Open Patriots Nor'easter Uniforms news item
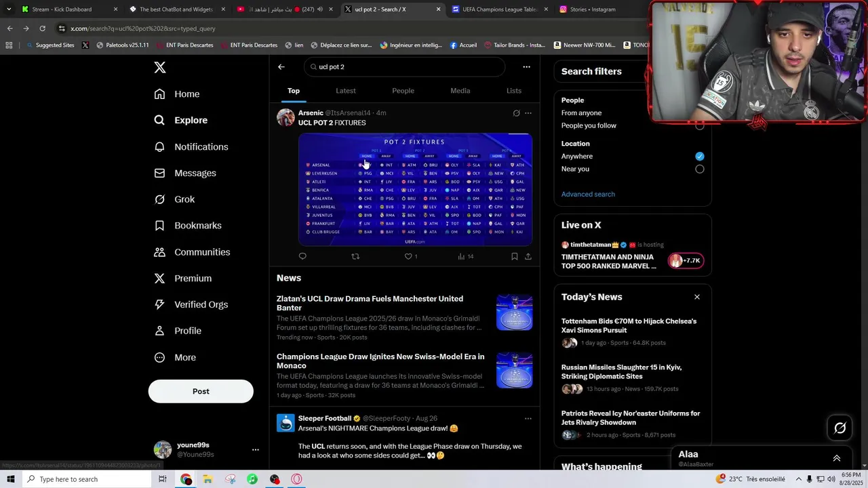 tap(633, 425)
